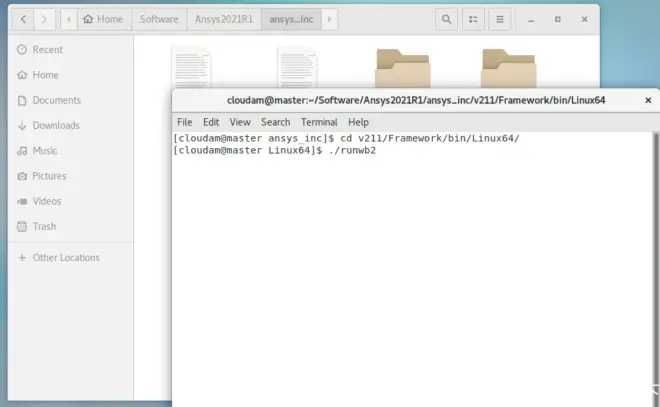660x407 pixels.
Task: Open the Terminal menu
Action: (x=319, y=122)
